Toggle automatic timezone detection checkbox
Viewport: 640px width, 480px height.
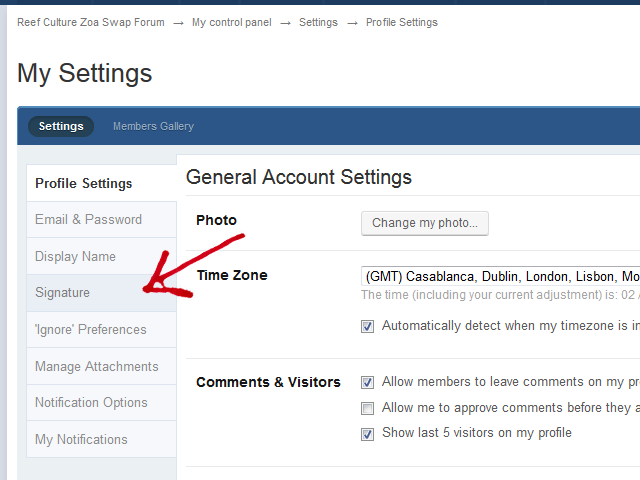click(368, 326)
